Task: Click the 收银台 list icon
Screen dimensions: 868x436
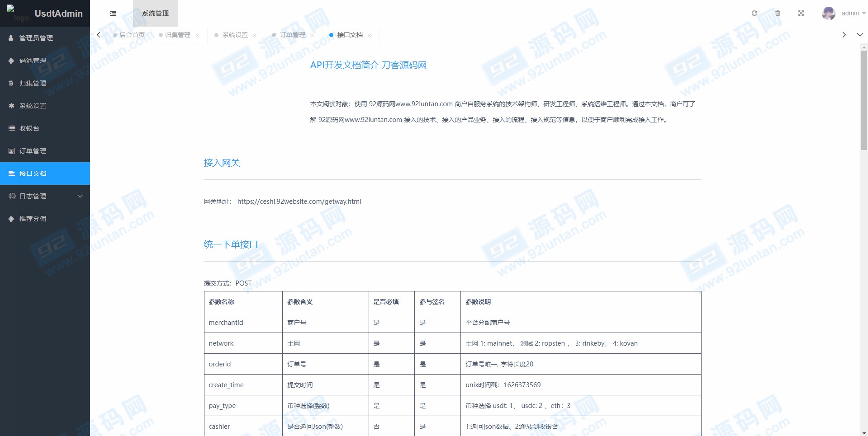Action: (x=11, y=128)
